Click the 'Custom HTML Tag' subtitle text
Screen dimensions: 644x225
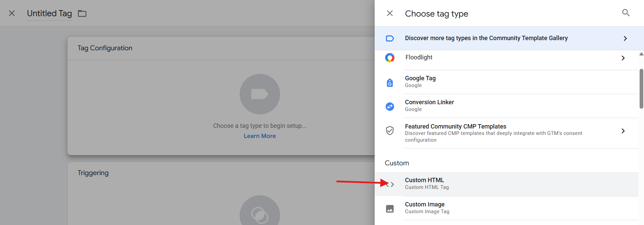(x=427, y=187)
